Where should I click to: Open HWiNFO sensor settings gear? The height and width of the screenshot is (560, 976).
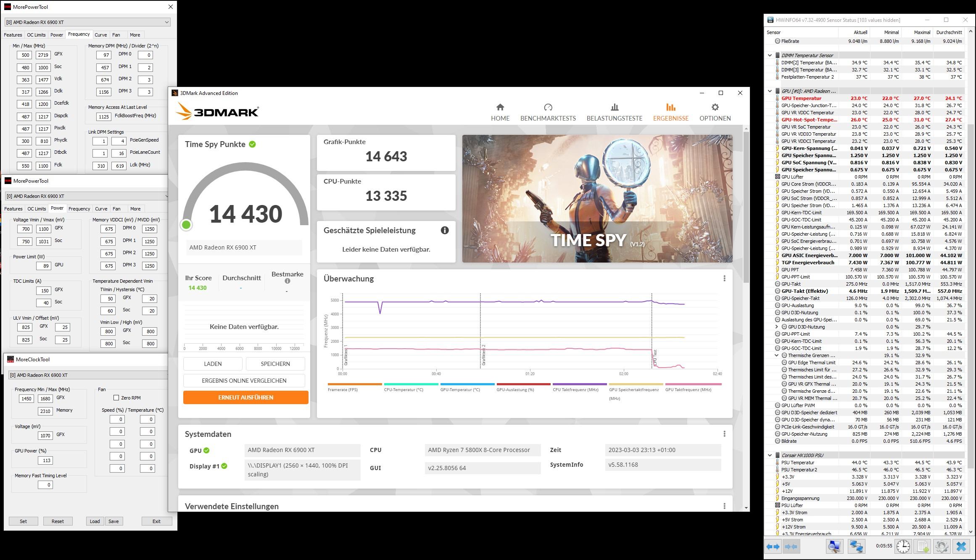click(942, 547)
